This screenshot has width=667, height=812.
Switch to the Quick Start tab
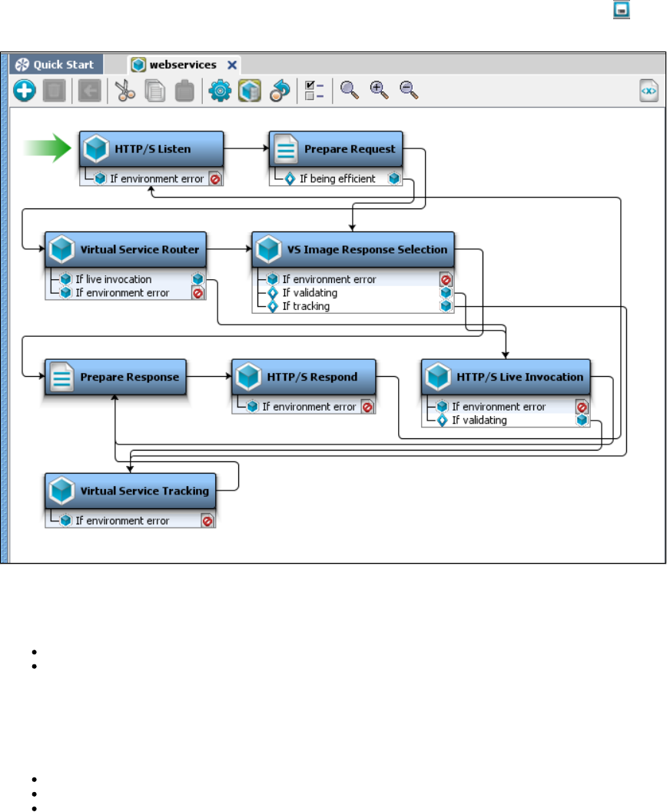[55, 65]
